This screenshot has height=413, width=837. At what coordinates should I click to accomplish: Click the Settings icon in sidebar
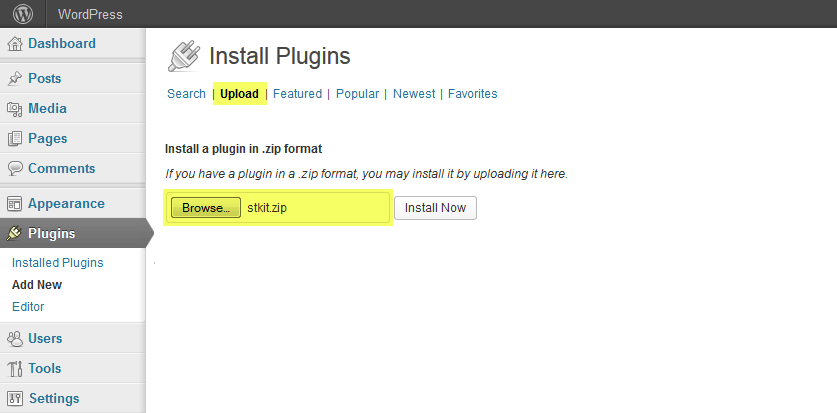[x=15, y=399]
